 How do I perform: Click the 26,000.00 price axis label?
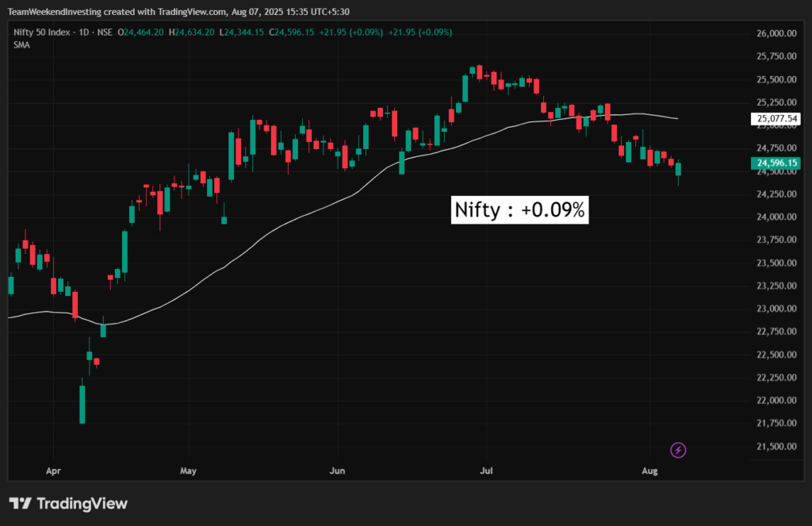[776, 33]
